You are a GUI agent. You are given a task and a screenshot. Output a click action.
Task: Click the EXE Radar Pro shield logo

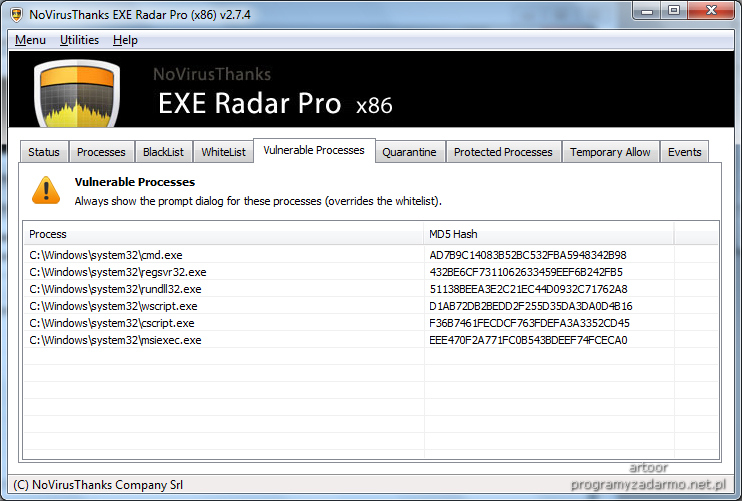click(x=77, y=93)
